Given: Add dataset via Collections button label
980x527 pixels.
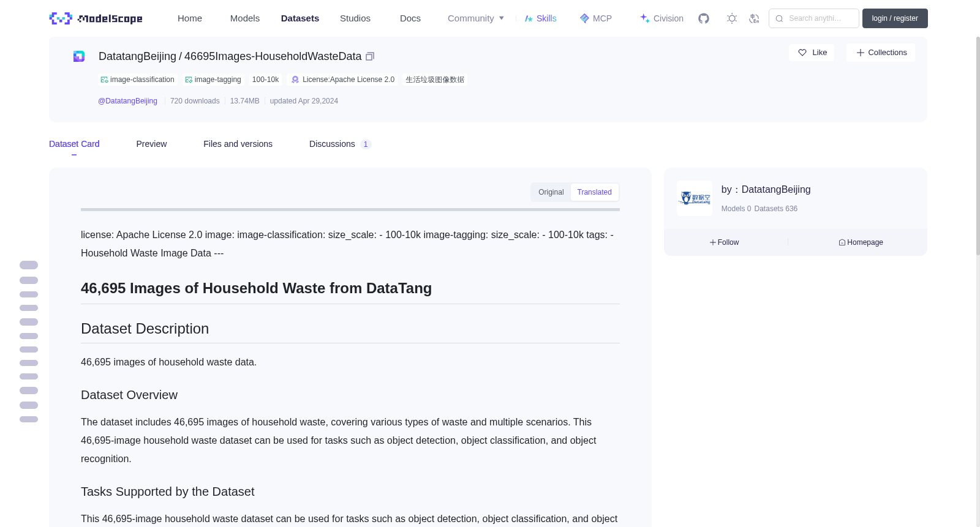Looking at the screenshot, I should point(887,53).
